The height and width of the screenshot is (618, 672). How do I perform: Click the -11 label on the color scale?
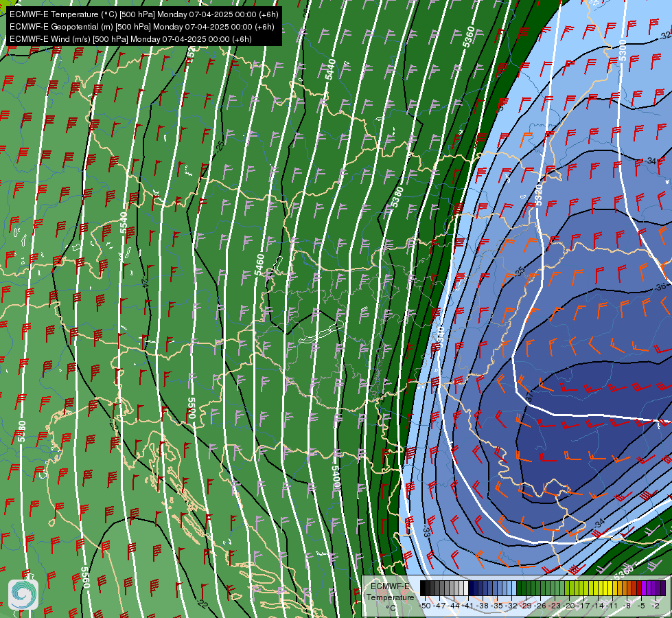[x=612, y=606]
